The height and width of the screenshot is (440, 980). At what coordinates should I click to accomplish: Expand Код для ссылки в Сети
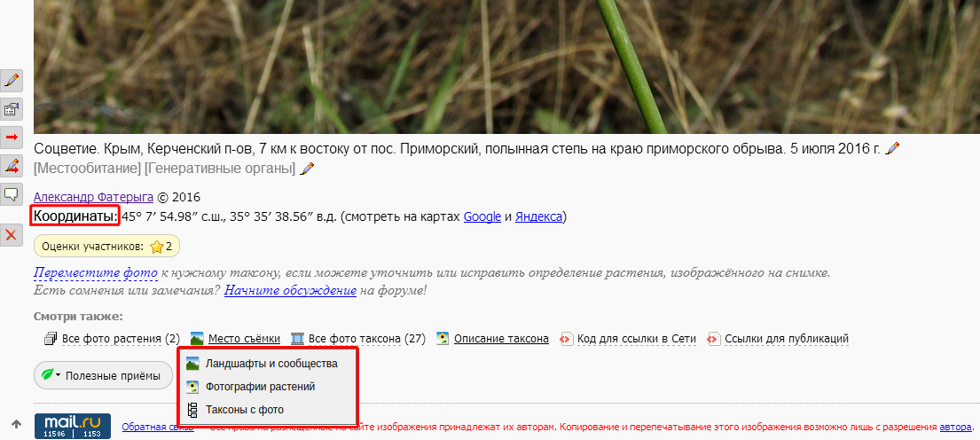(x=636, y=339)
